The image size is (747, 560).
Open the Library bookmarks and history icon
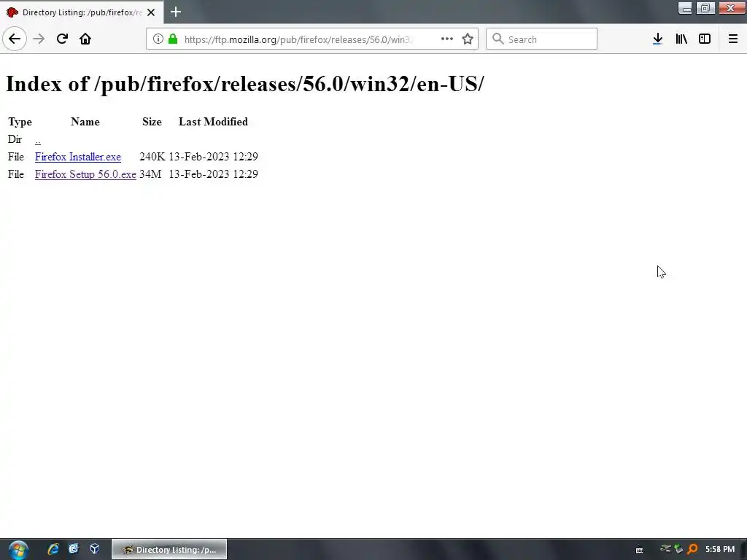coord(681,39)
